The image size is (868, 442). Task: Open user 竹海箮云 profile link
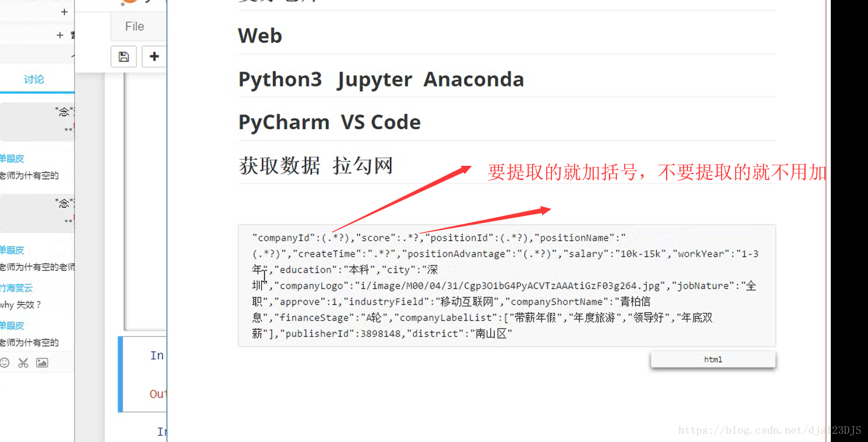[x=17, y=288]
